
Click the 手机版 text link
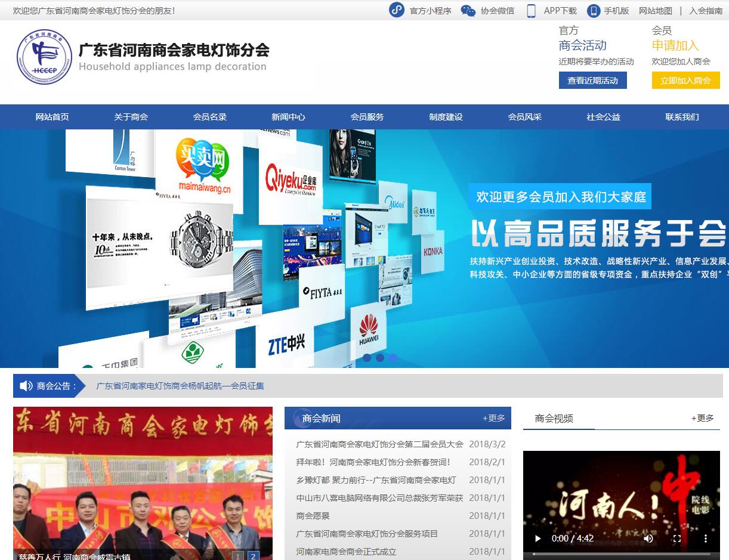pyautogui.click(x=616, y=11)
